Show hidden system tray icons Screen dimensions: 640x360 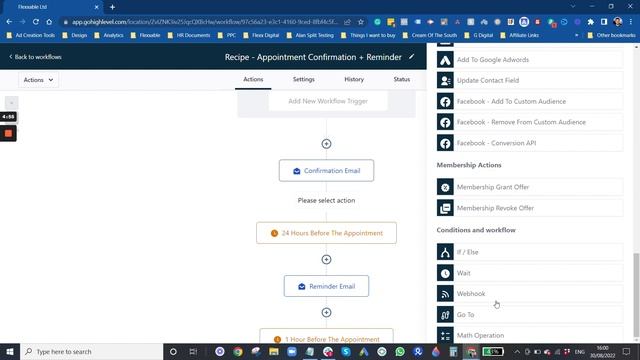(517, 351)
